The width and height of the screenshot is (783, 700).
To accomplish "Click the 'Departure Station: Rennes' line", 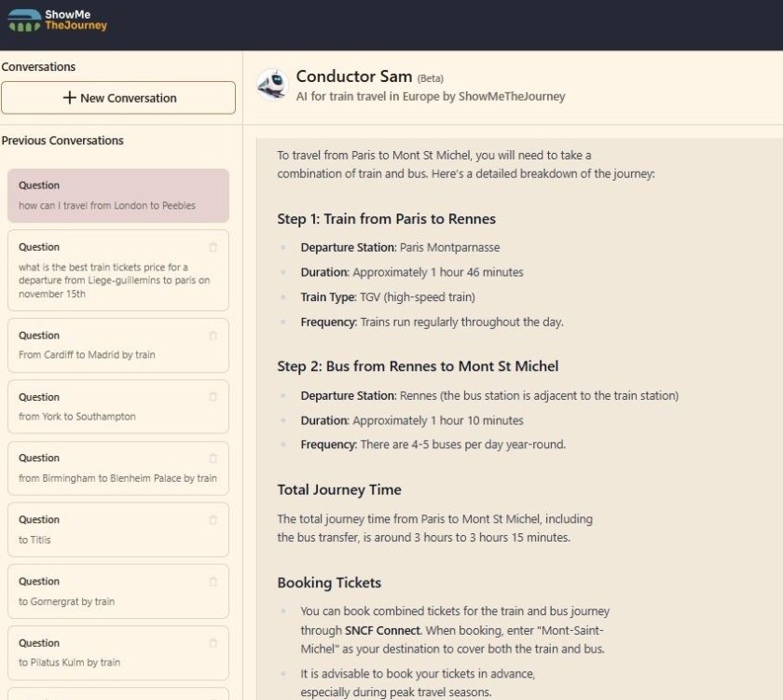I will tap(489, 395).
